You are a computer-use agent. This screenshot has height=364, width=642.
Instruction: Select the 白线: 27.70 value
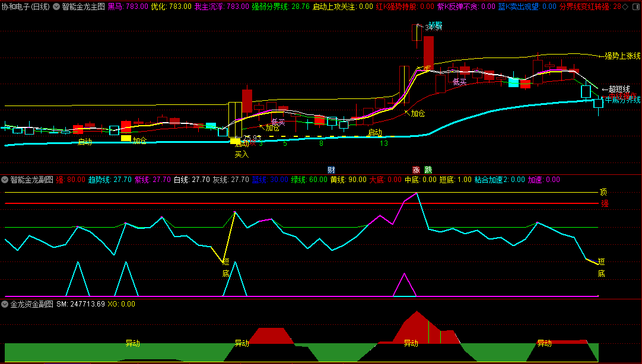click(x=192, y=180)
